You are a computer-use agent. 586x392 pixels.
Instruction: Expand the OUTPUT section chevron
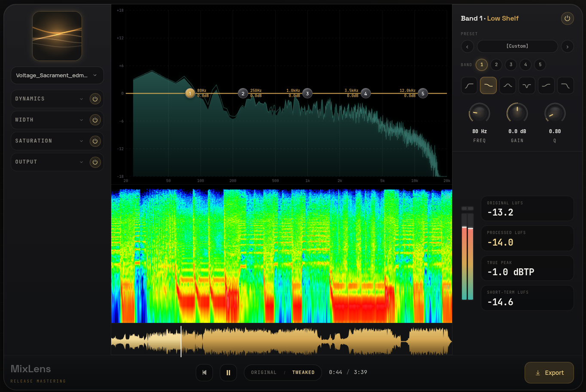[x=82, y=162]
